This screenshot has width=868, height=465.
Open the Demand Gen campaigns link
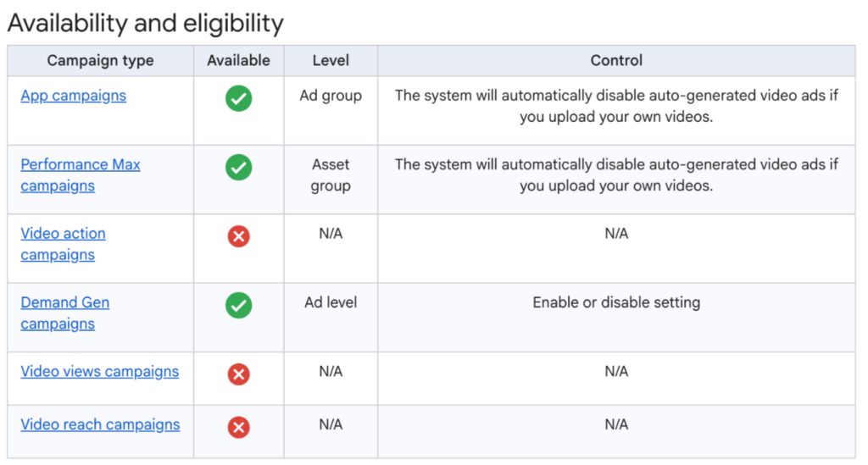(64, 313)
